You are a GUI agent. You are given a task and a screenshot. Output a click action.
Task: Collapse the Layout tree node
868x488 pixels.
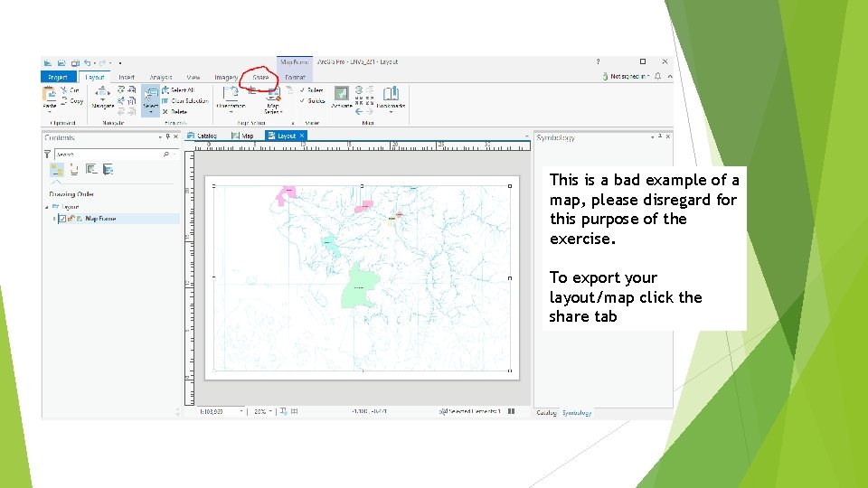47,207
